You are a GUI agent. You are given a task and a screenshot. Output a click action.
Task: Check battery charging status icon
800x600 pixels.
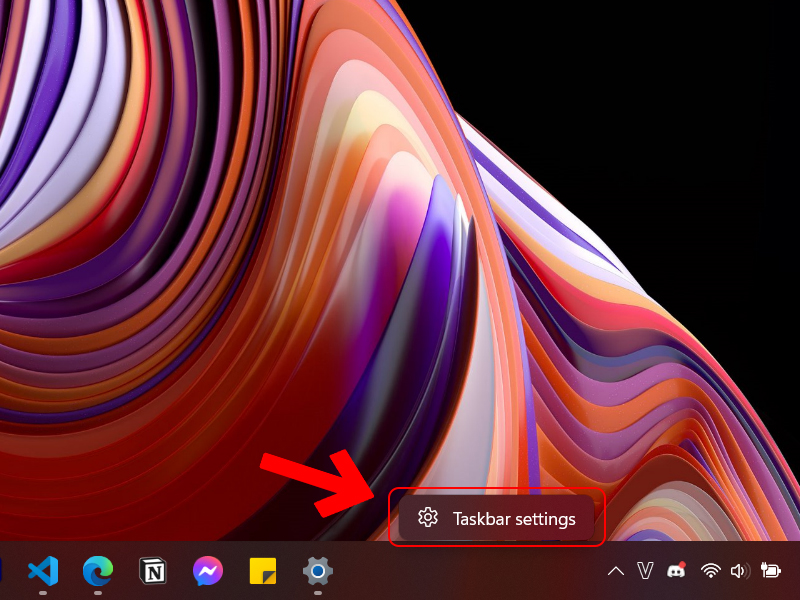(771, 570)
